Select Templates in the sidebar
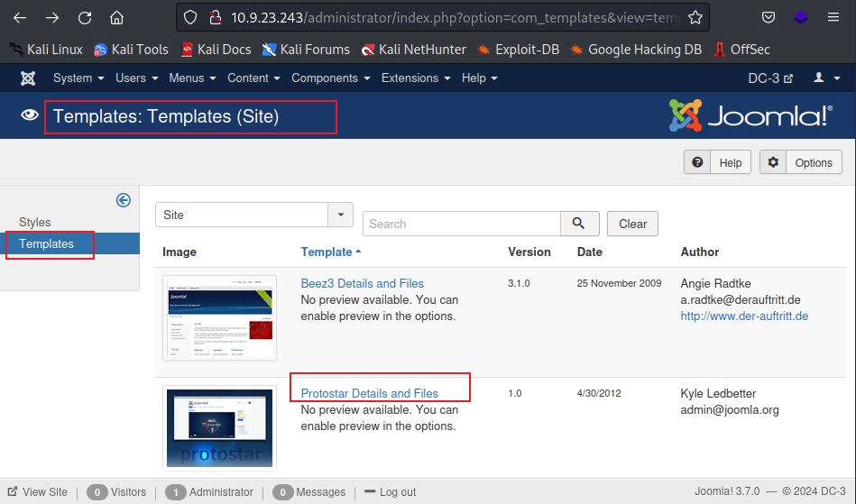The width and height of the screenshot is (856, 504). [x=46, y=243]
